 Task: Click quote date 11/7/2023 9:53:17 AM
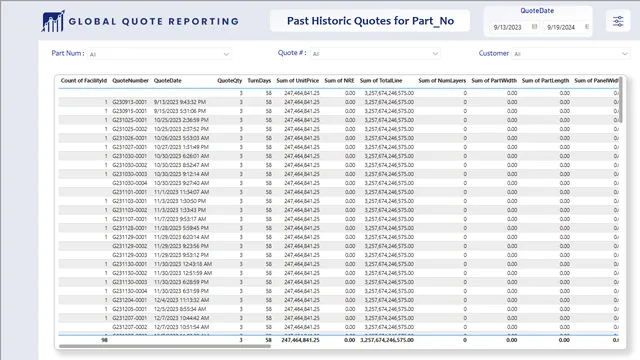[x=180, y=219]
